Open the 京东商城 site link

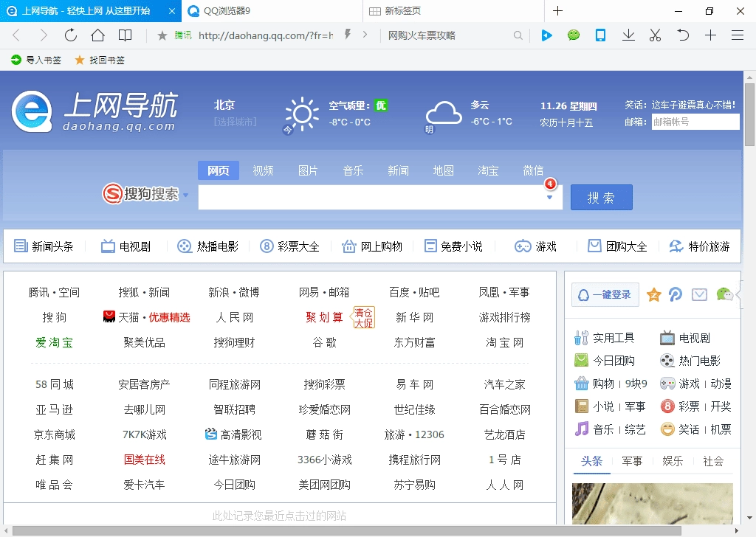point(54,435)
